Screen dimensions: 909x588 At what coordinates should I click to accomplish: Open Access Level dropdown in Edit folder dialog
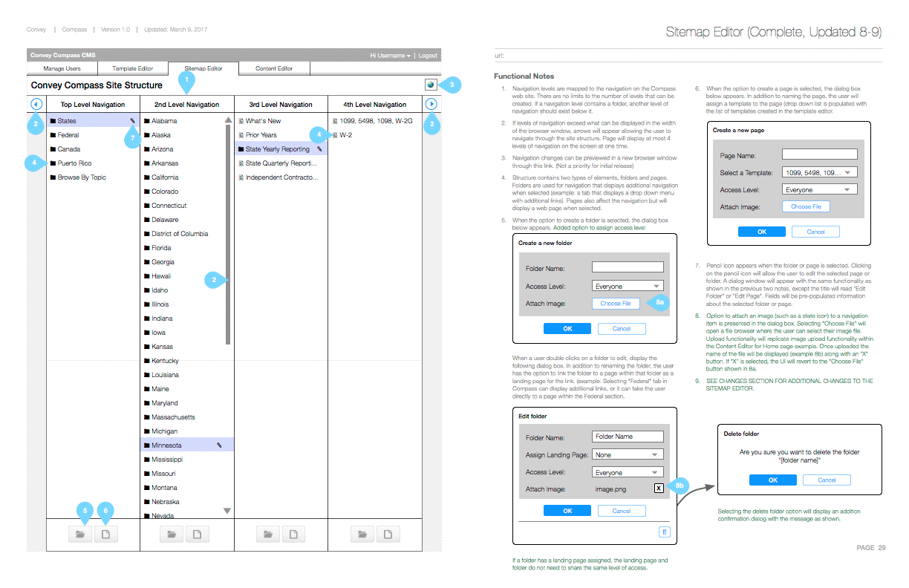click(x=628, y=472)
